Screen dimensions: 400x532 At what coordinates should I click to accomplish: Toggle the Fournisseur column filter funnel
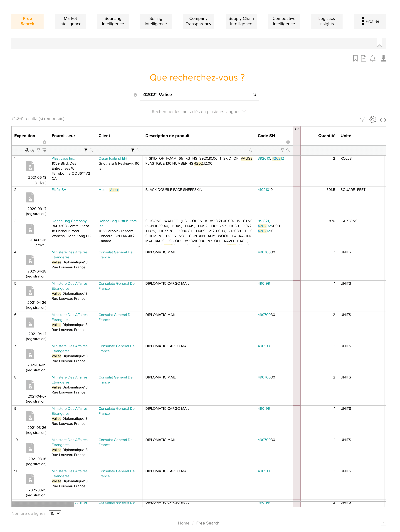[x=86, y=150]
